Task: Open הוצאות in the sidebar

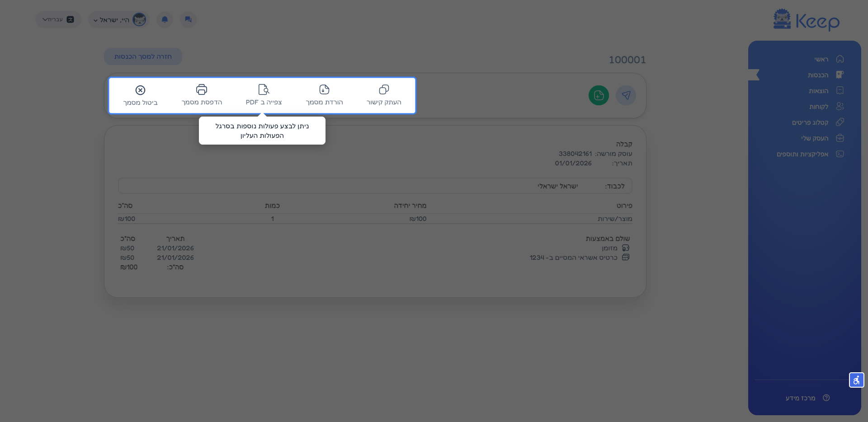Action: (x=818, y=91)
